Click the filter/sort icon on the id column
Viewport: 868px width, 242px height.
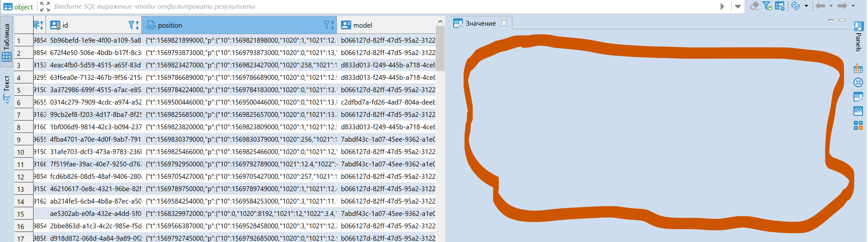tap(134, 25)
